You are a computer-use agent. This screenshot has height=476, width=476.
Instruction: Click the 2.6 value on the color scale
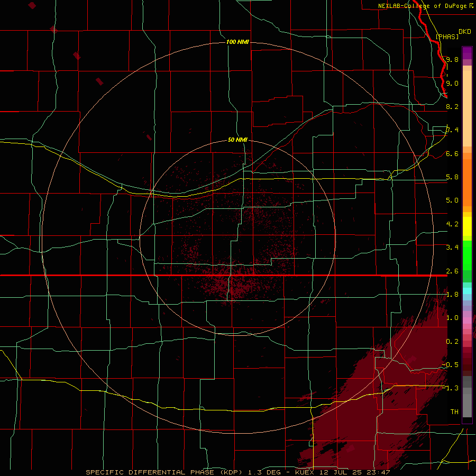click(452, 271)
